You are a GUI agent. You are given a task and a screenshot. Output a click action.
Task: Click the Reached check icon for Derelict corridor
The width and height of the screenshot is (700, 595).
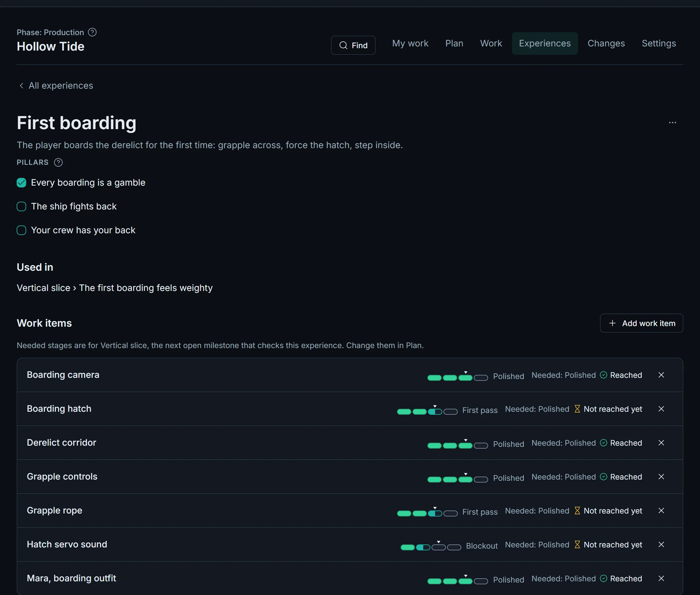tap(604, 443)
